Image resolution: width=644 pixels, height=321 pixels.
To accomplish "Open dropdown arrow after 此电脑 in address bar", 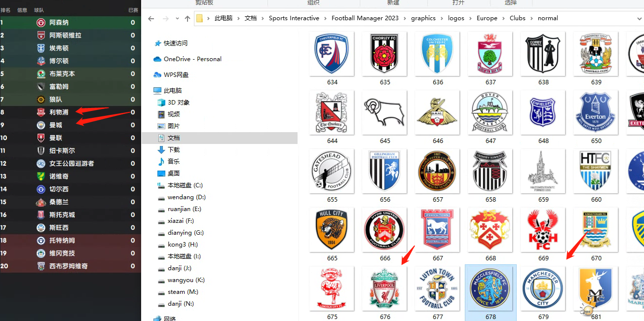I will [x=239, y=18].
